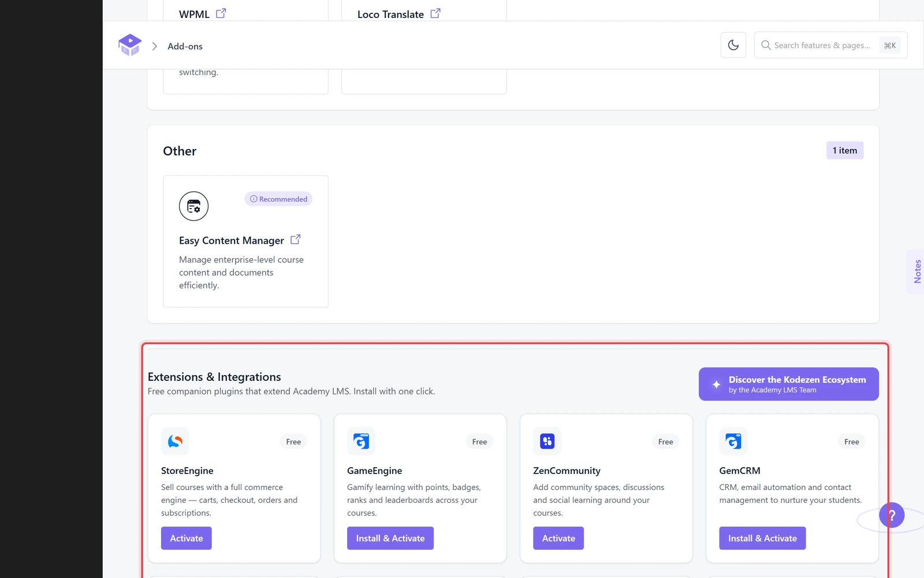Open the WPML external link icon

(221, 13)
